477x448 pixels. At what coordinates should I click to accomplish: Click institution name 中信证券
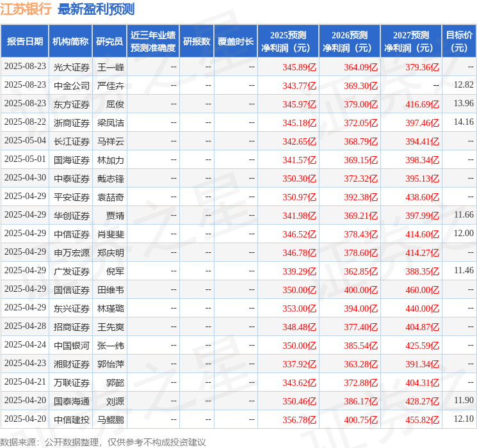pos(72,234)
